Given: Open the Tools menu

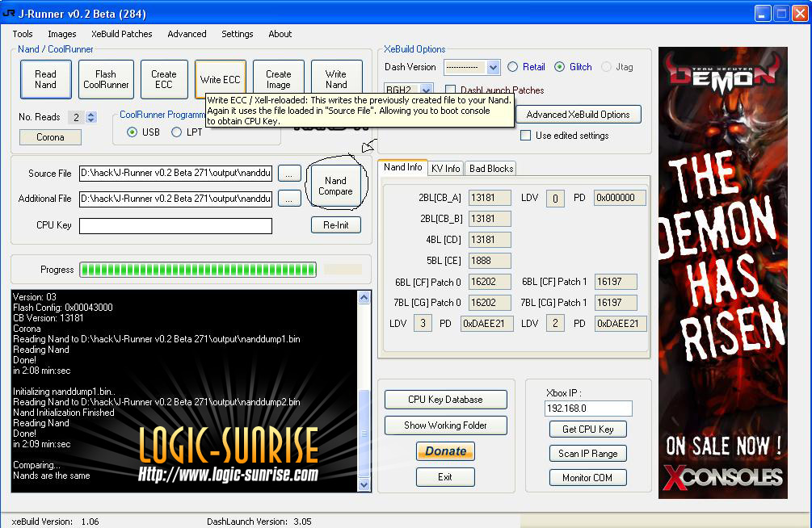Looking at the screenshot, I should click(x=23, y=34).
